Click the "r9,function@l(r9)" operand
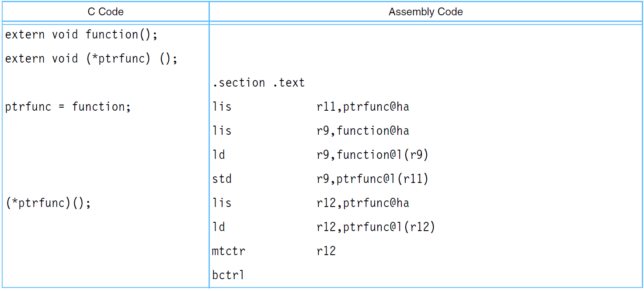 (372, 155)
